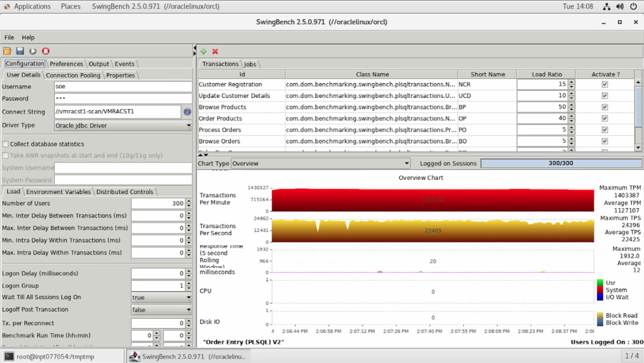The height and width of the screenshot is (363, 644).
Task: Click the SwingBench taskbar entry
Action: (187, 356)
